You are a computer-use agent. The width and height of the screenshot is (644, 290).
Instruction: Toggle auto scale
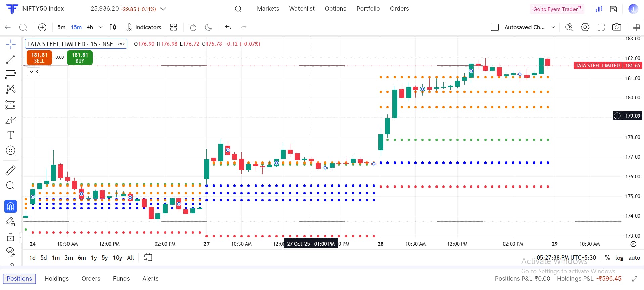pos(634,258)
